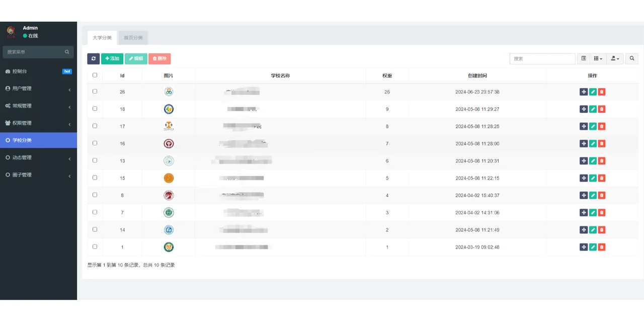This screenshot has width=644, height=322.
Task: Edit row with Id 18 via pencil icon
Action: pyautogui.click(x=593, y=109)
